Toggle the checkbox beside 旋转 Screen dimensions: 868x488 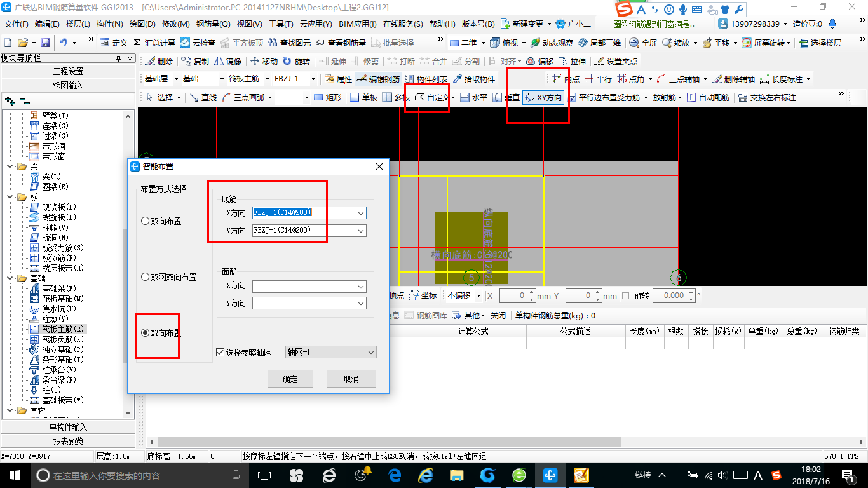(x=625, y=295)
